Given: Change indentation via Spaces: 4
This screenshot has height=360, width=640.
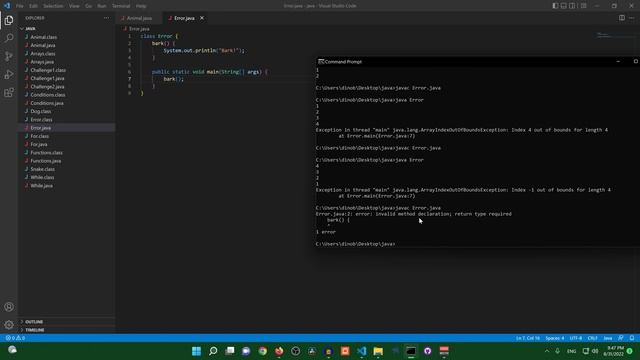Looking at the screenshot, I should click(554, 338).
